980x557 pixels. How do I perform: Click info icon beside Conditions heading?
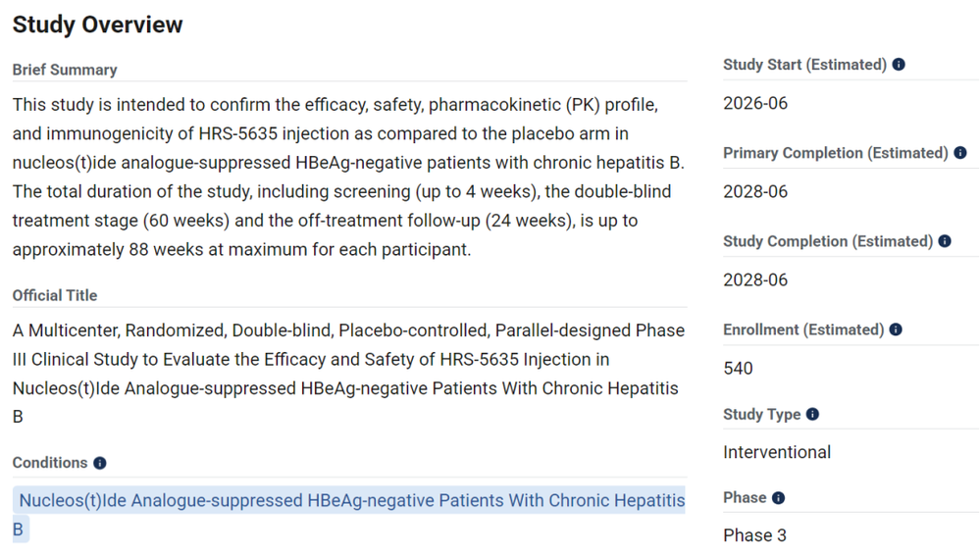[100, 463]
